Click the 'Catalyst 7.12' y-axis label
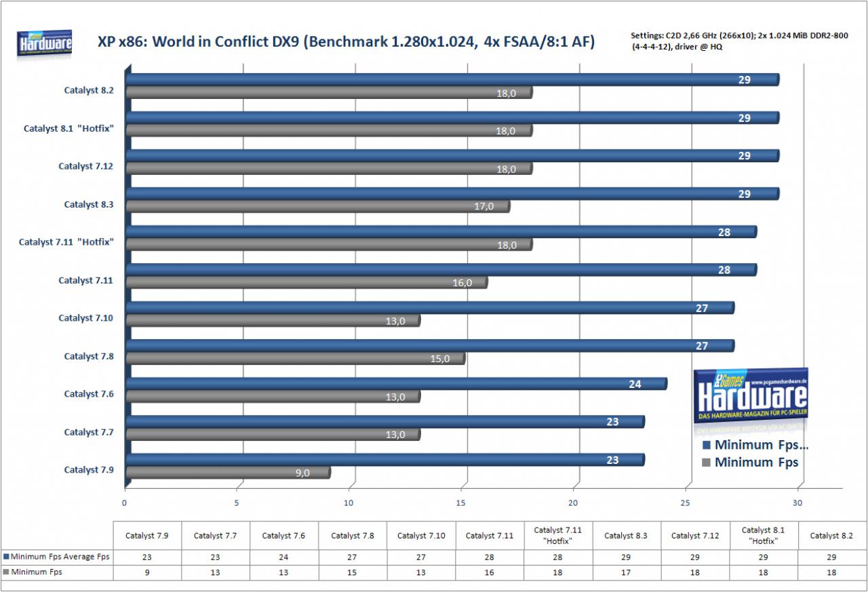The image size is (868, 592). 86,166
